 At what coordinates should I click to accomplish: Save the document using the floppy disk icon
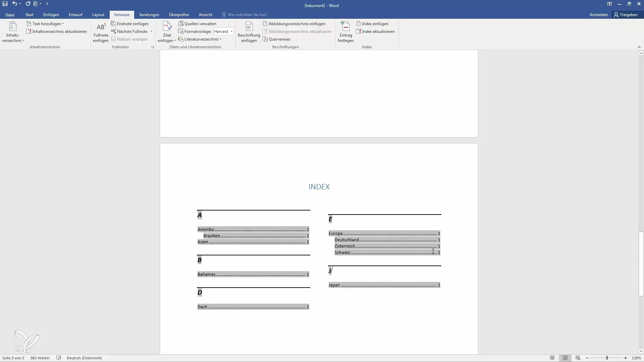coord(5,4)
